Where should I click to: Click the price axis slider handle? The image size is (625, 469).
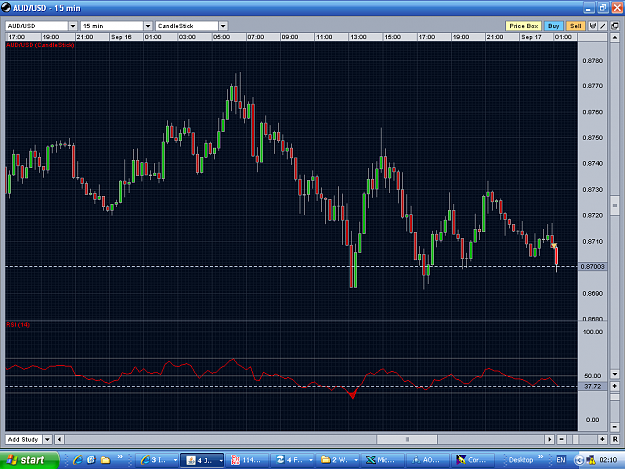[615, 206]
